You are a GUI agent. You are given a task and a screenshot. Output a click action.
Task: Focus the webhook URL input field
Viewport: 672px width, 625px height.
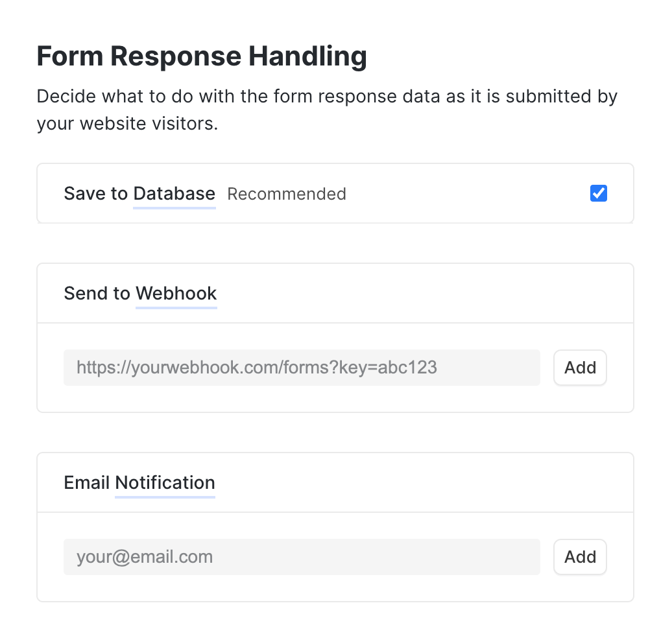[x=302, y=368]
